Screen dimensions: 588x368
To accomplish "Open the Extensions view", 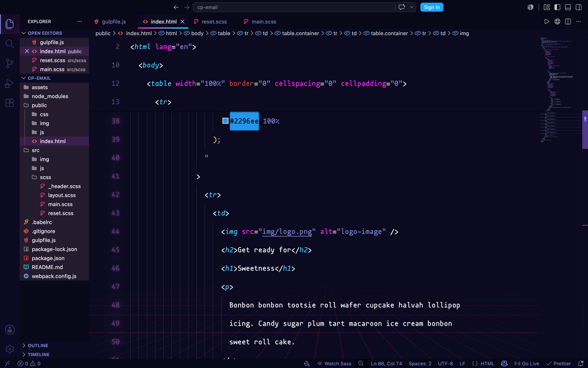I will click(x=10, y=103).
